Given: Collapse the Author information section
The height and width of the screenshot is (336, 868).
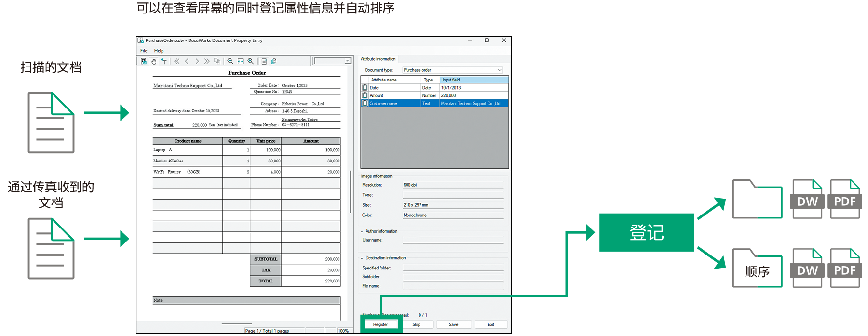Looking at the screenshot, I should [x=362, y=231].
